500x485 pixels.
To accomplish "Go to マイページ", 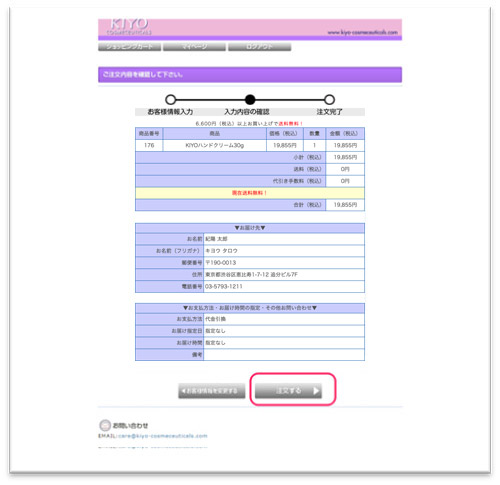I will [x=194, y=47].
